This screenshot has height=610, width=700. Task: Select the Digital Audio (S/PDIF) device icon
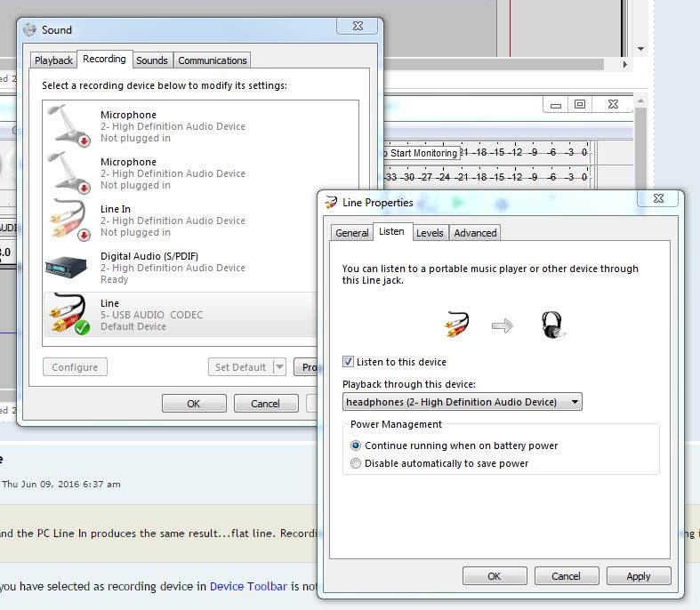point(66,268)
